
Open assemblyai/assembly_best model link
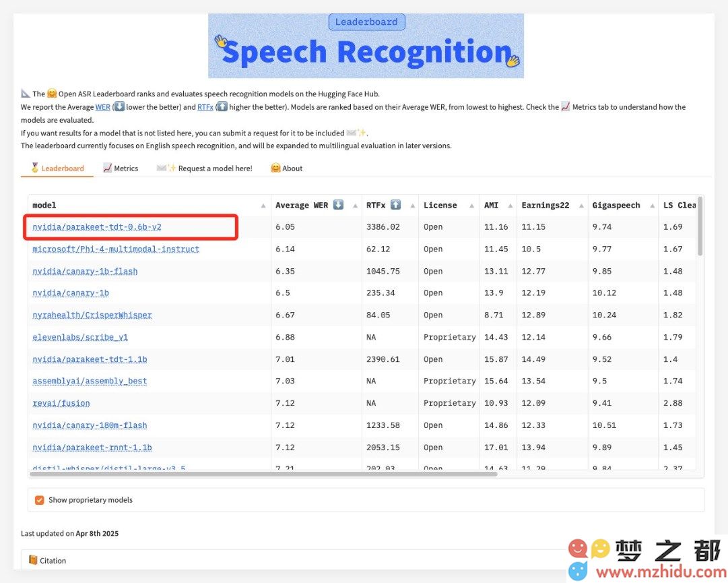coord(90,381)
